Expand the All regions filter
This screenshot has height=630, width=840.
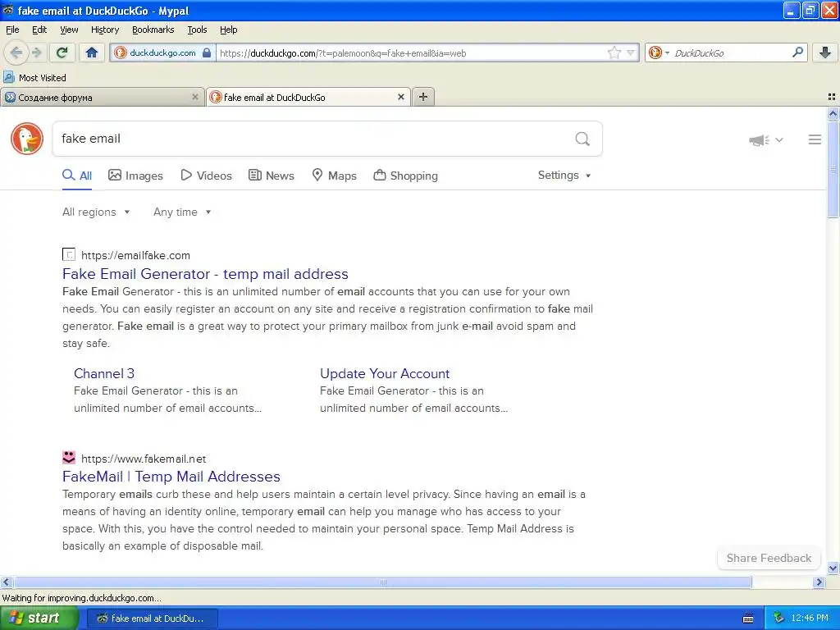(96, 212)
